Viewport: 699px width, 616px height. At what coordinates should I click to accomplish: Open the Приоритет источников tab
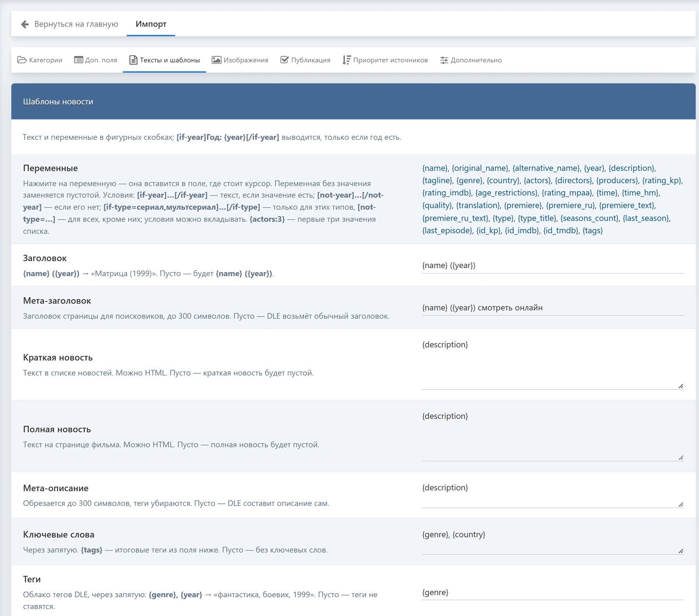click(x=385, y=60)
